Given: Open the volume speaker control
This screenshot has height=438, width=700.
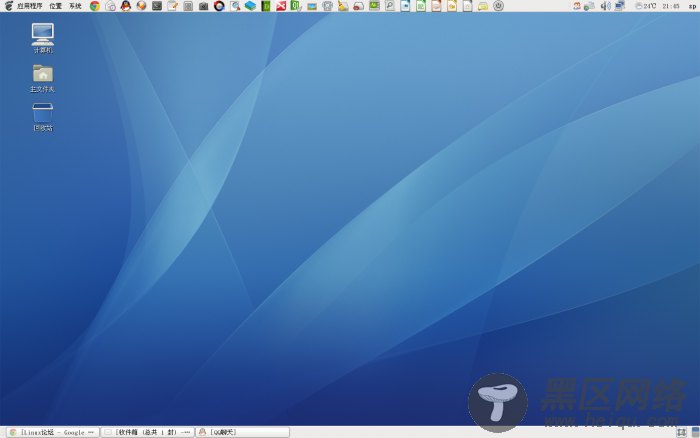Looking at the screenshot, I should pyautogui.click(x=605, y=6).
